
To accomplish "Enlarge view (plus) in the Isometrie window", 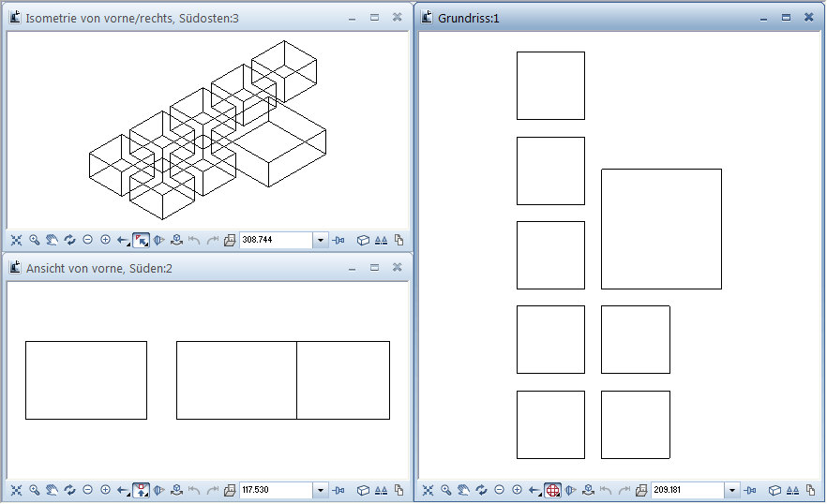I will [x=105, y=240].
